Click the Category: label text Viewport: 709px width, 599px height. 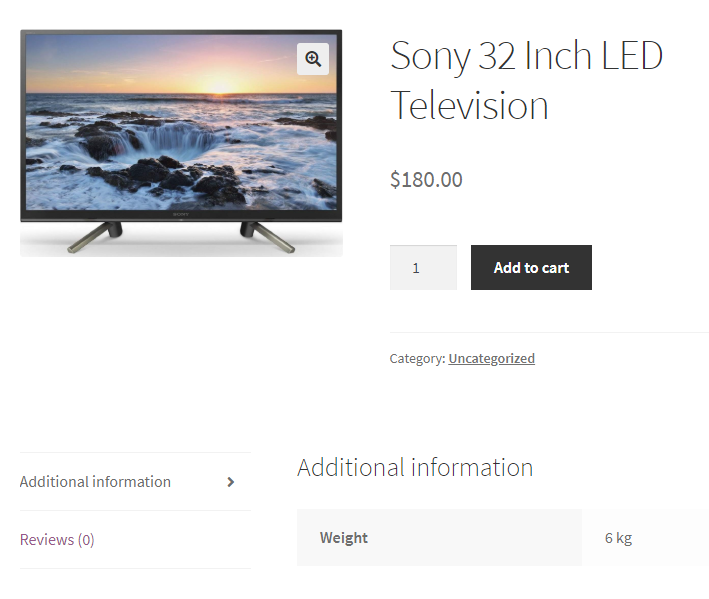tap(417, 358)
